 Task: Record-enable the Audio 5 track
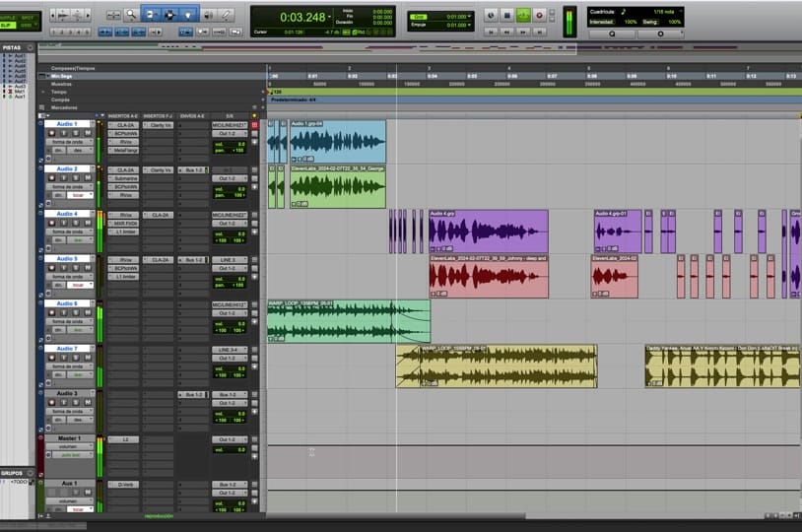coord(51,268)
